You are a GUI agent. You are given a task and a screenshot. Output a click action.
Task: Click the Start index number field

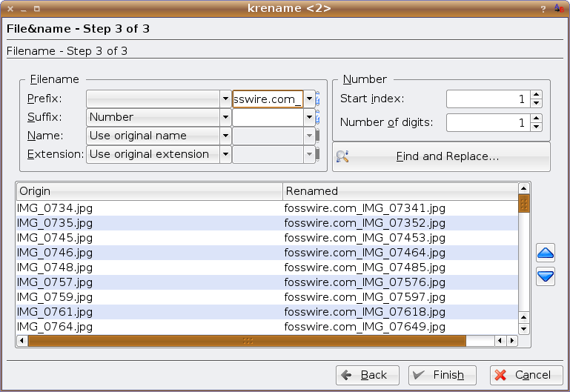click(488, 99)
